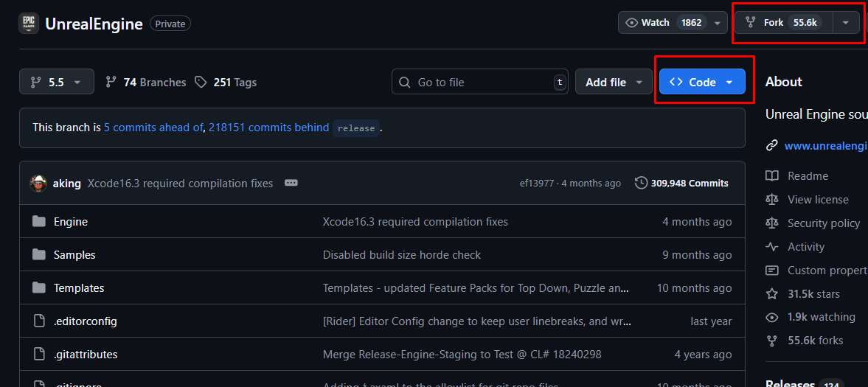Expand the Fork options dropdown arrow

(x=846, y=23)
